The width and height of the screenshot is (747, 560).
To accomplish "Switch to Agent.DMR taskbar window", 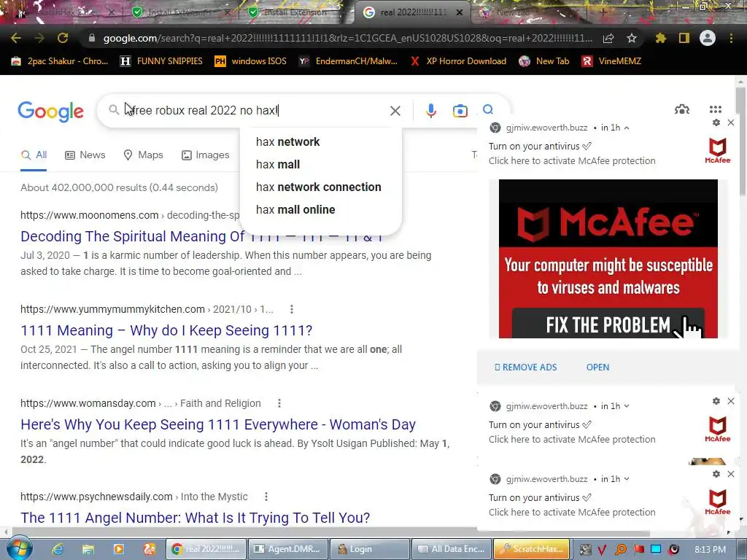I will point(288,549).
